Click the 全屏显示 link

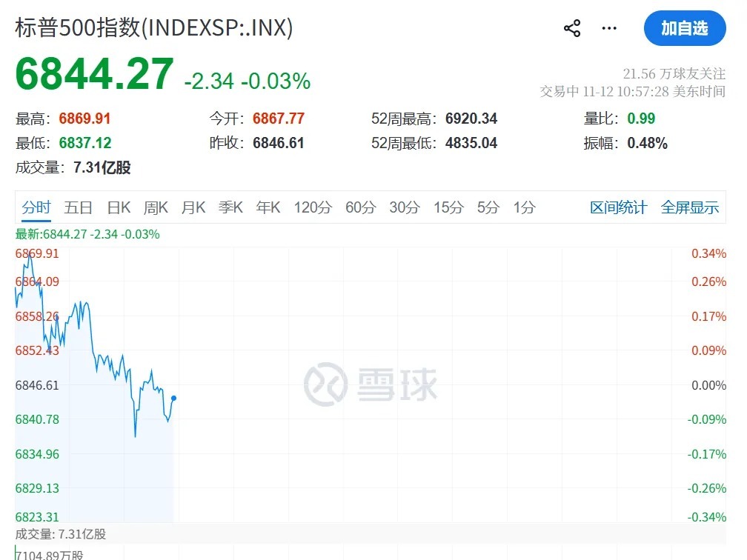point(690,207)
